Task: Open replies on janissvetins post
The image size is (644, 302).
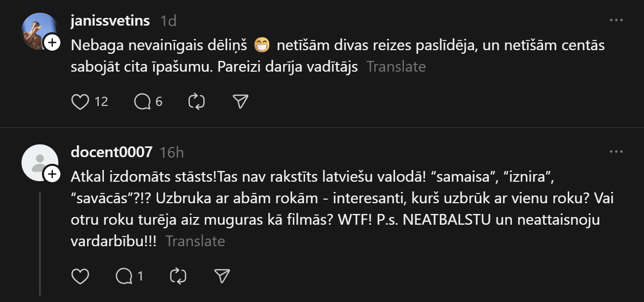Action: coord(142,102)
